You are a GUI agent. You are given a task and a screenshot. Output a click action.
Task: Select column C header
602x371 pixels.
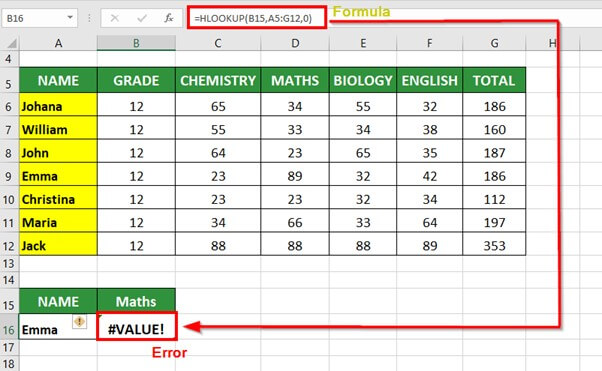[x=218, y=43]
